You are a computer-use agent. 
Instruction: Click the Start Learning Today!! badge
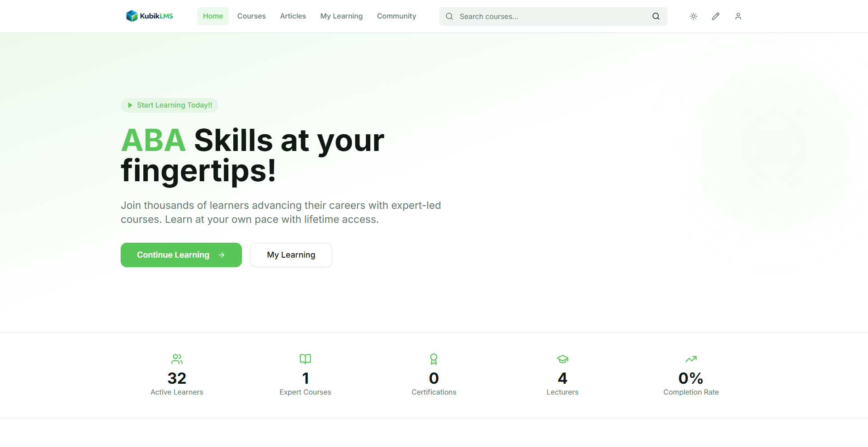(x=170, y=105)
